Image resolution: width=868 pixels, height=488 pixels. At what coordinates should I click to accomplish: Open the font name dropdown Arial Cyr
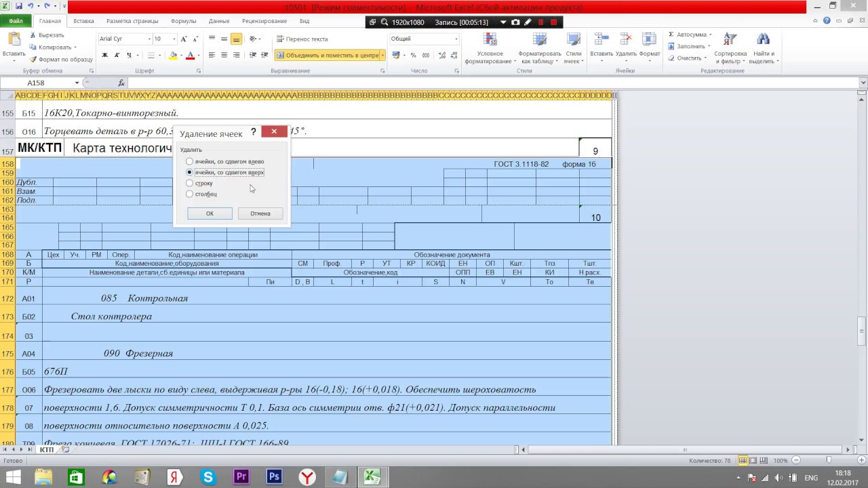[149, 39]
